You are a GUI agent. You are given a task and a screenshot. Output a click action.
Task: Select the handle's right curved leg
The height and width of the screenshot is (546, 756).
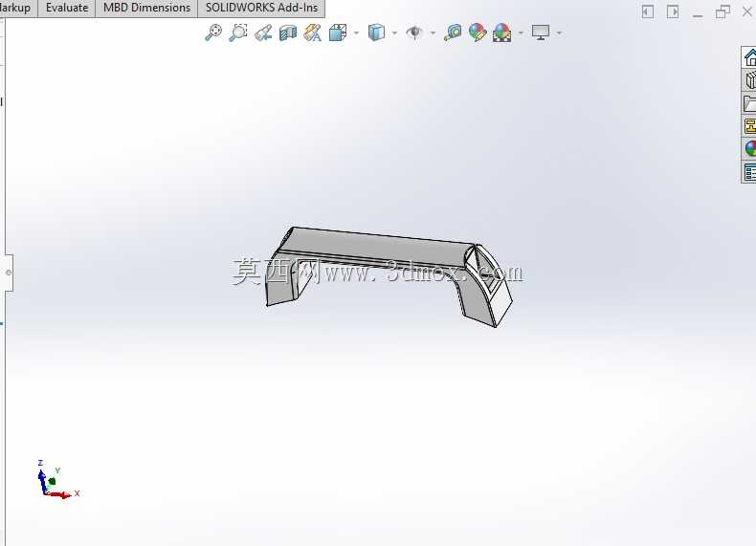tap(479, 296)
